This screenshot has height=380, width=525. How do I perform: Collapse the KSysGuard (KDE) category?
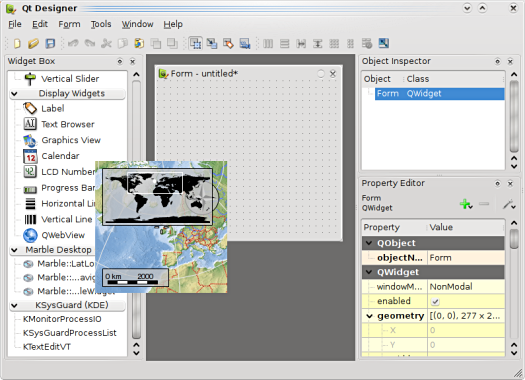tap(14, 305)
